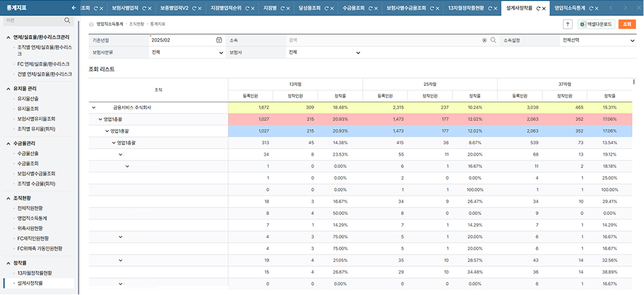Refresh the 보험사별업적 tab
644x295 pixels.
coord(143,8)
